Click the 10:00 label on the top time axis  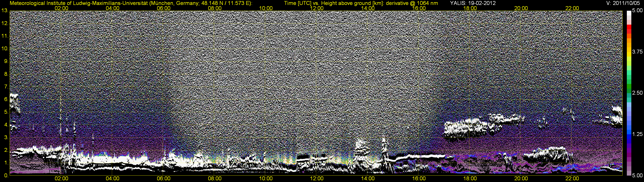(x=266, y=8)
